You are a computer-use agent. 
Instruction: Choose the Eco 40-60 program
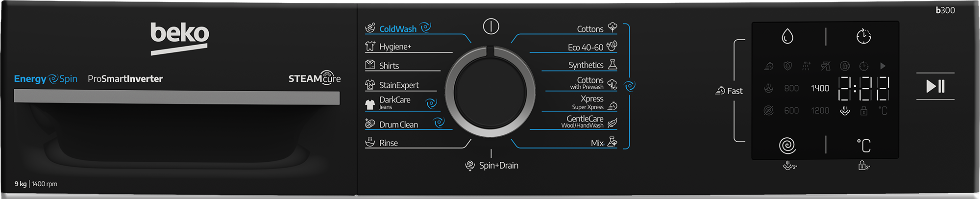(x=585, y=47)
